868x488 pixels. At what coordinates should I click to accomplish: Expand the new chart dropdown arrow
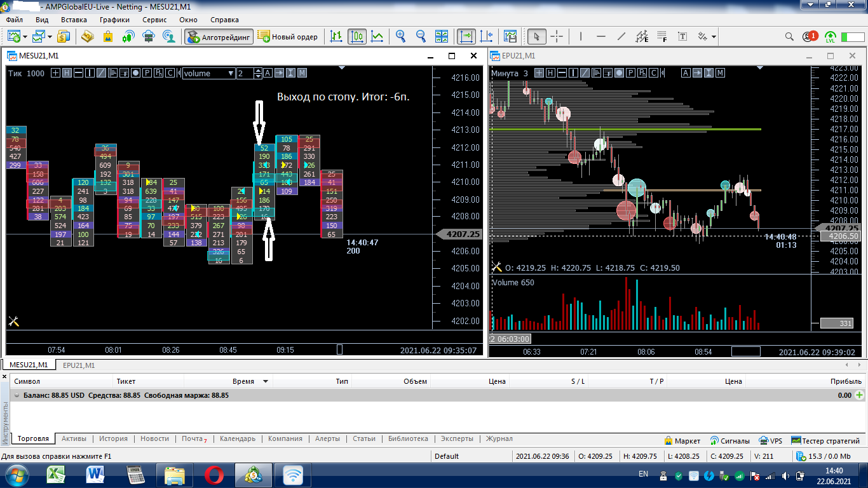click(x=25, y=36)
